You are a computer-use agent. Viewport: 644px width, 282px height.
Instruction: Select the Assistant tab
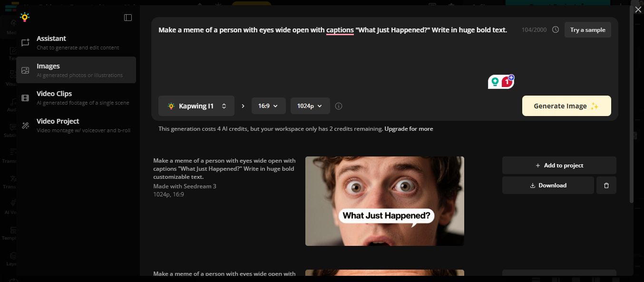pyautogui.click(x=51, y=42)
